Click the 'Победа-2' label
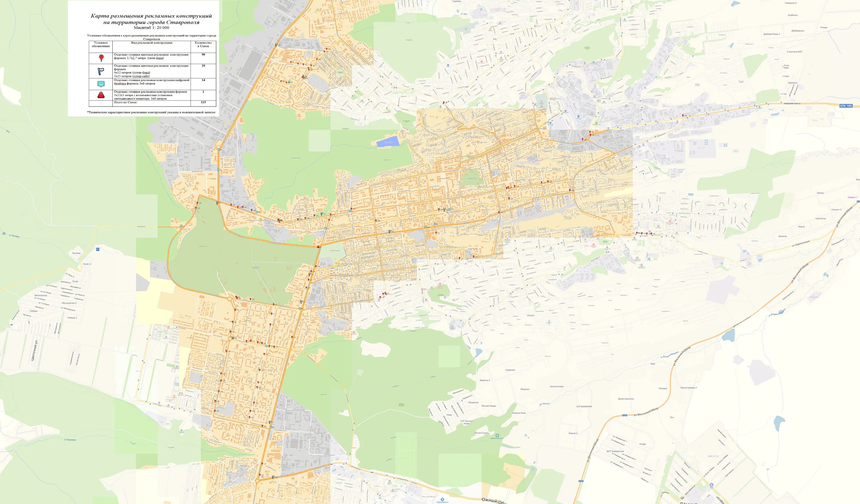The height and width of the screenshot is (504, 860). pos(72,317)
